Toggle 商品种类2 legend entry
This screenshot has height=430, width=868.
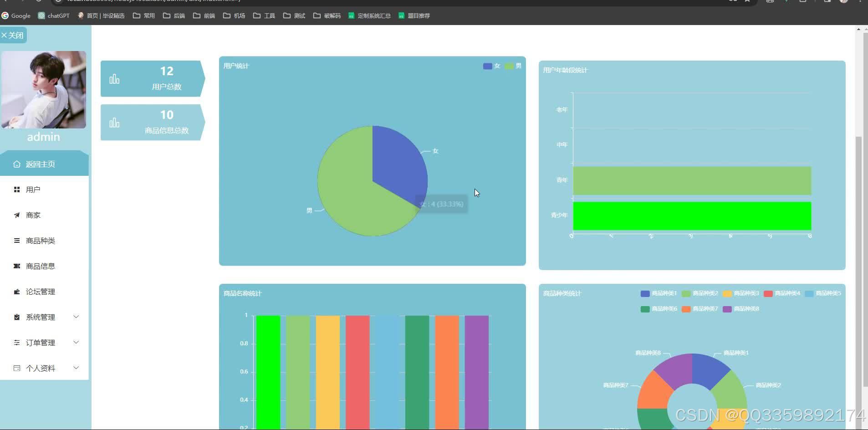click(x=700, y=293)
